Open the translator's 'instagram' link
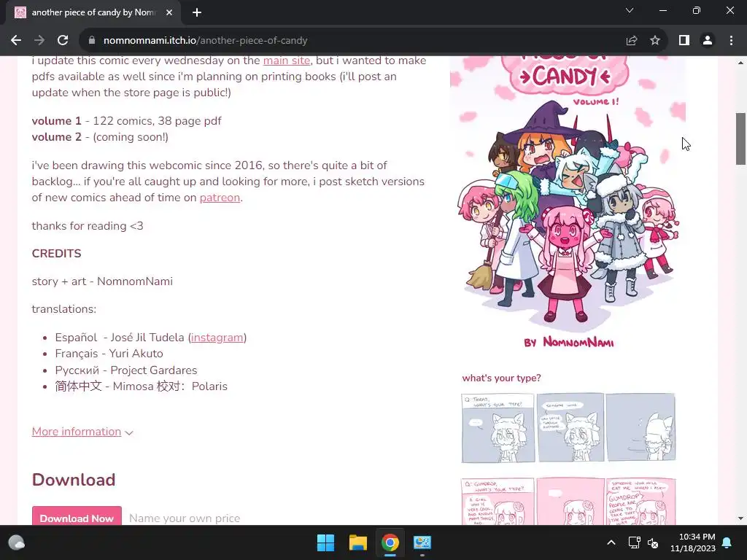This screenshot has height=560, width=747. tap(217, 337)
